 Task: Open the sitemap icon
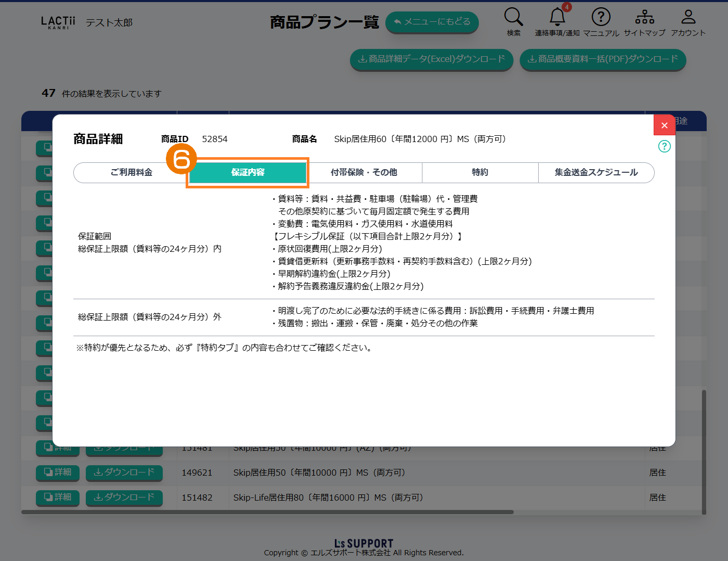[644, 17]
